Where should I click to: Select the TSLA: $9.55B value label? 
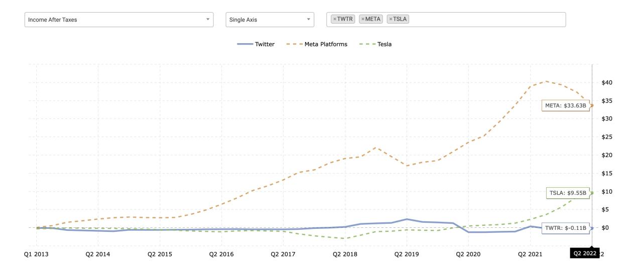[567, 193]
